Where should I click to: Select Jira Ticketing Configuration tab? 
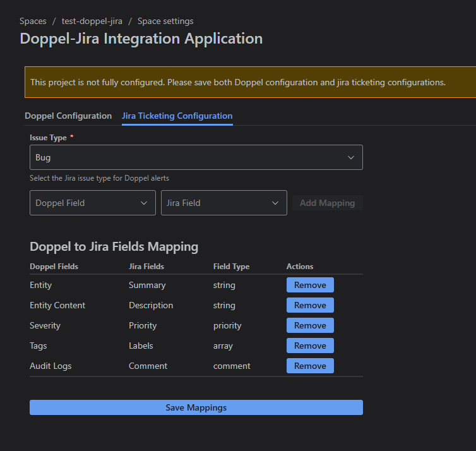[x=177, y=116]
